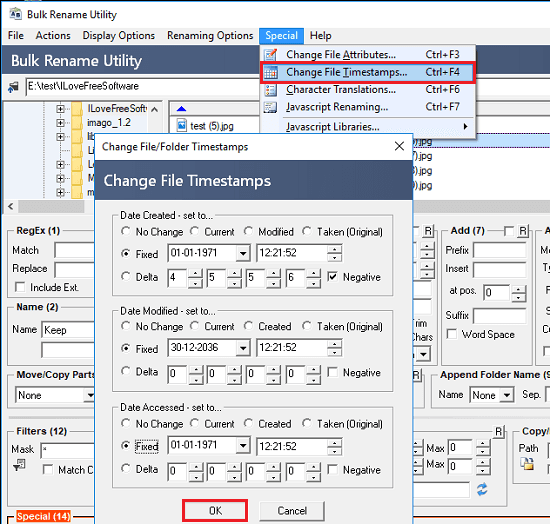Click the Name field containing Keep
The width and height of the screenshot is (550, 524).
[68, 330]
